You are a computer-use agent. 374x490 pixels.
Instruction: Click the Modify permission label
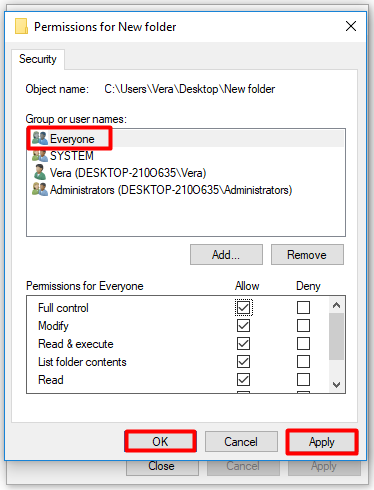click(x=53, y=326)
